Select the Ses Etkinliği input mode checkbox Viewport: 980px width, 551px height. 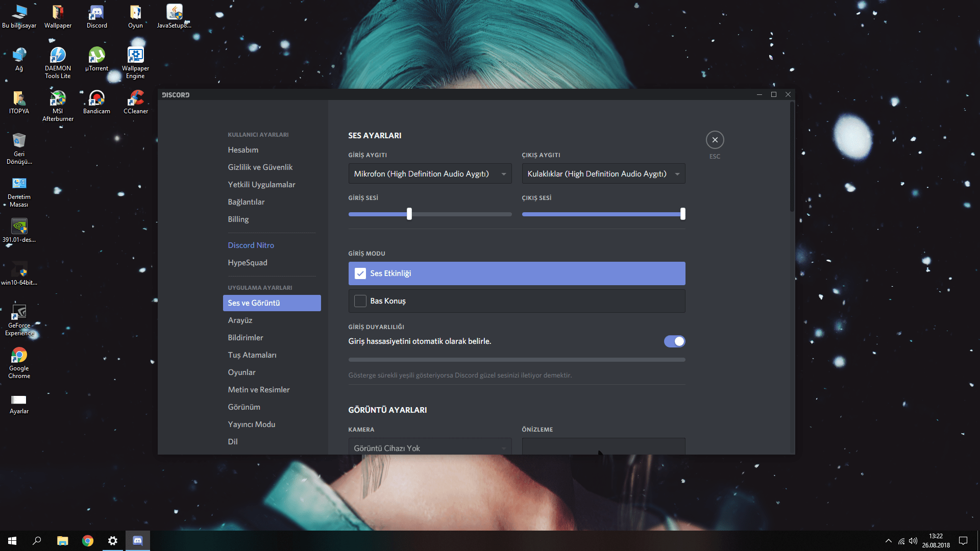click(x=360, y=273)
